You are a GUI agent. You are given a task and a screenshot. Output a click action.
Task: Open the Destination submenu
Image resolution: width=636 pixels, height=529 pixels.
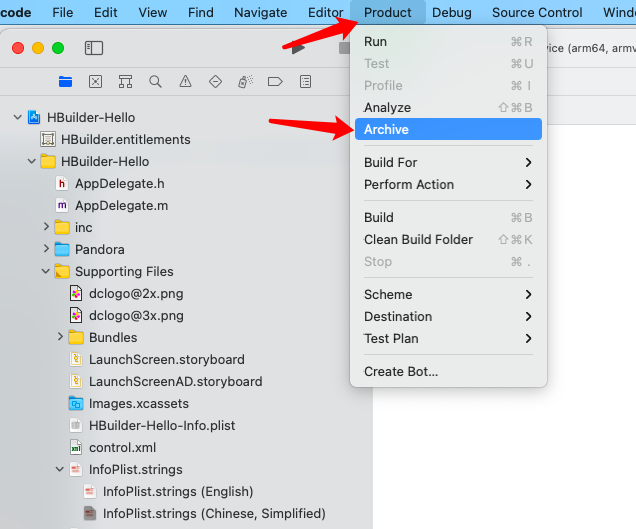tap(448, 316)
